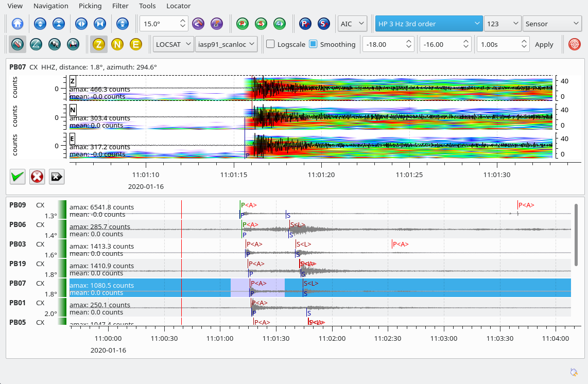This screenshot has height=384, width=588.
Task: Confirm the pick with green checkmark
Action: tap(18, 177)
